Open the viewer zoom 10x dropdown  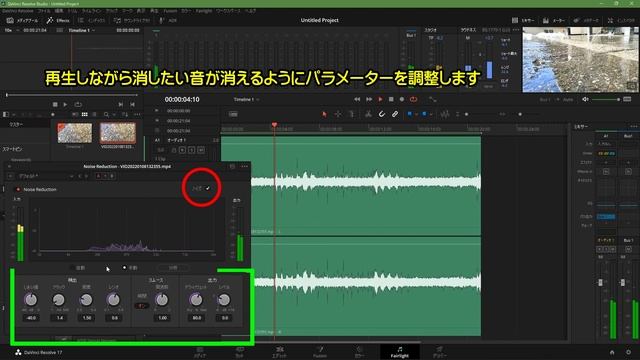click(x=12, y=30)
